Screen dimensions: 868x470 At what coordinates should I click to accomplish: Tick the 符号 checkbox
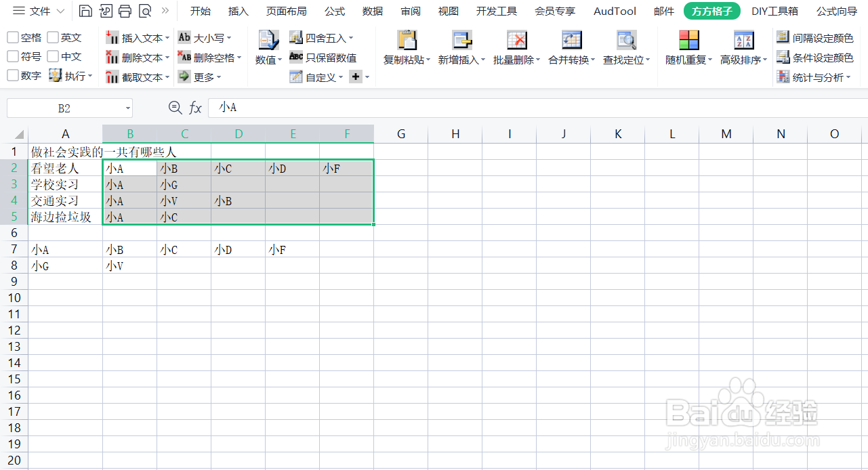[13, 56]
